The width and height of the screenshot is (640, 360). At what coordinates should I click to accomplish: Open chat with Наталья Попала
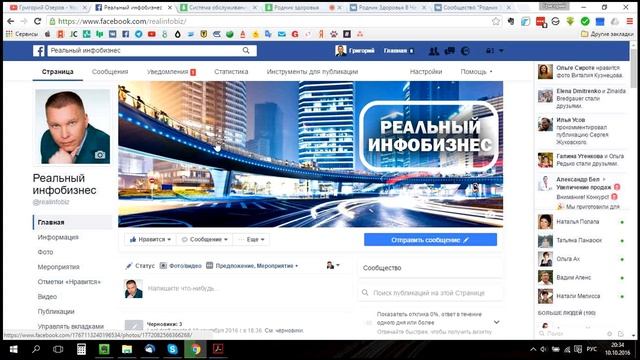581,222
